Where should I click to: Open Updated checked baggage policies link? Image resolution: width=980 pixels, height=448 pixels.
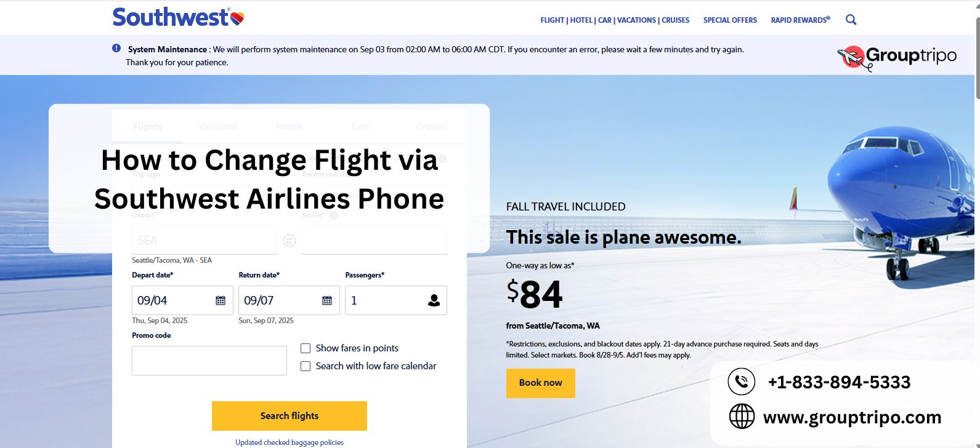click(289, 442)
